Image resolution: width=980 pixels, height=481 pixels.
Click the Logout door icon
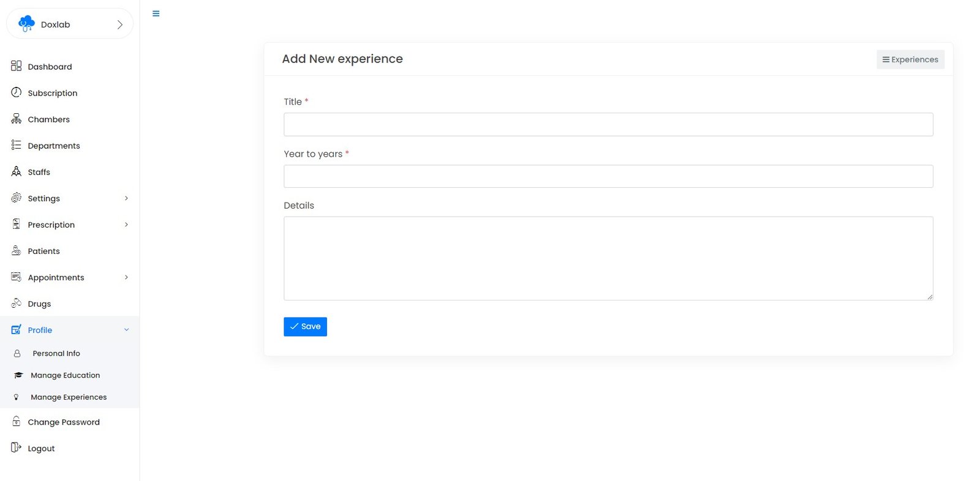17,447
